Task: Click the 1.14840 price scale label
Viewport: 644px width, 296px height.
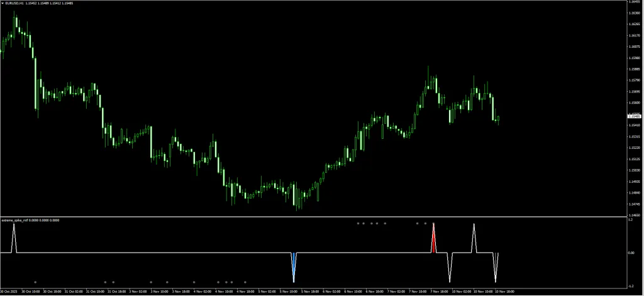Action: [x=634, y=192]
